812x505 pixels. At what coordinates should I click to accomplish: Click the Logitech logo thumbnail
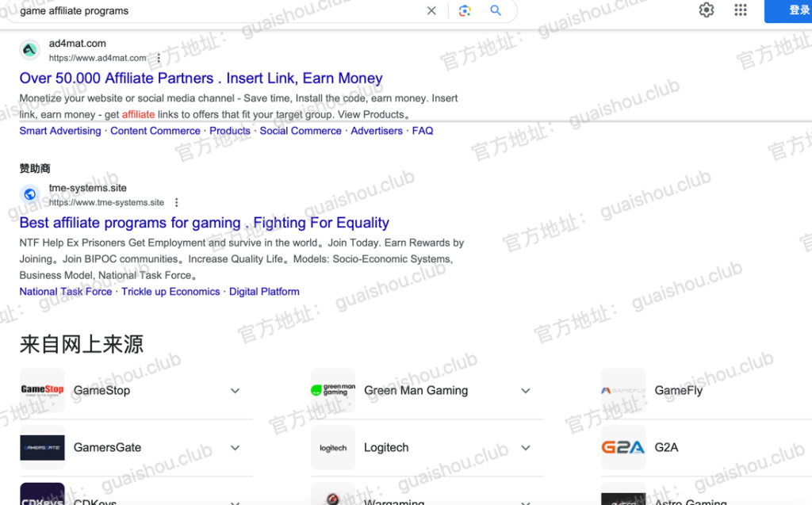[333, 447]
